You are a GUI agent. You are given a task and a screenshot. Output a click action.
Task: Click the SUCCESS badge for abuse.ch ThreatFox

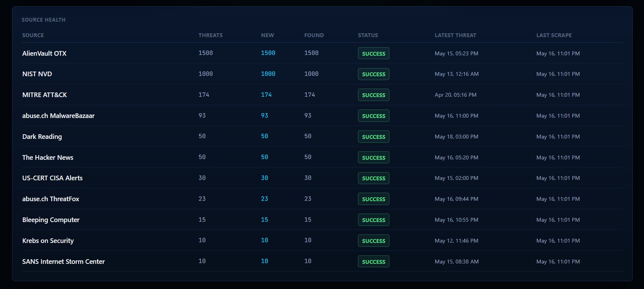tap(373, 199)
